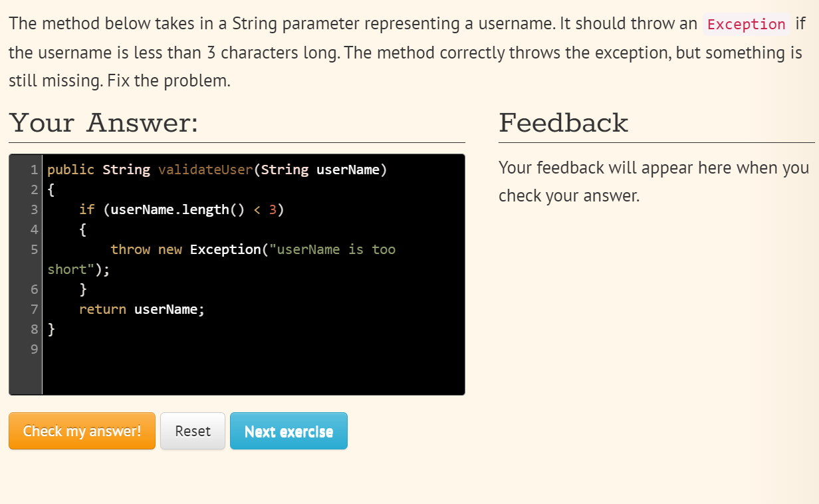Click the Feedback heading

pos(563,123)
